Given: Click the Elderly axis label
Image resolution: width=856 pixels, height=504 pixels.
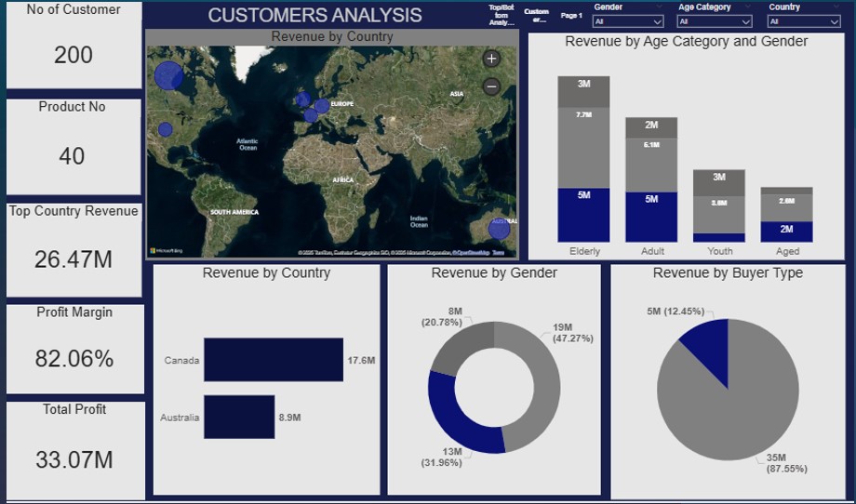Looking at the screenshot, I should pos(584,251).
